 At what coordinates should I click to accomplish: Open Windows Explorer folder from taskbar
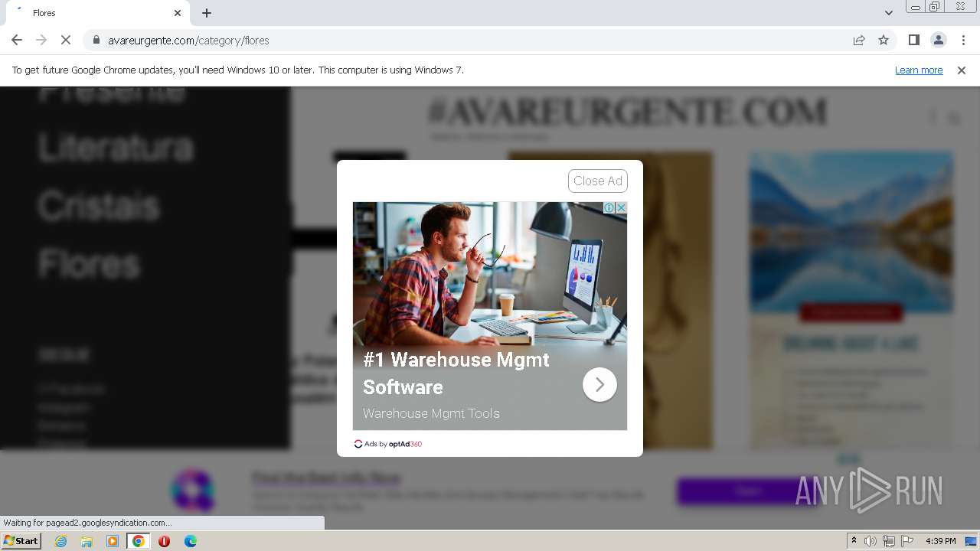87,541
